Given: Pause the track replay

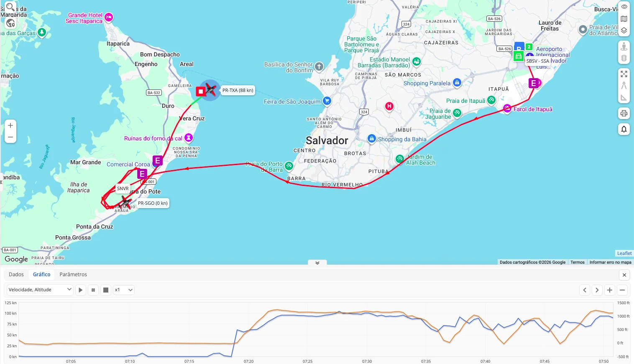Looking at the screenshot, I should pos(93,290).
